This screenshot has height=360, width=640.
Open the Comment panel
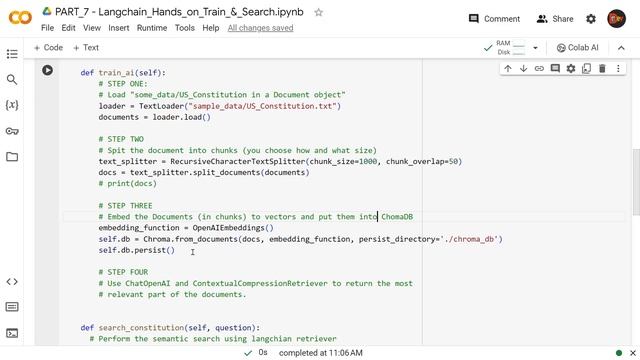pos(494,19)
